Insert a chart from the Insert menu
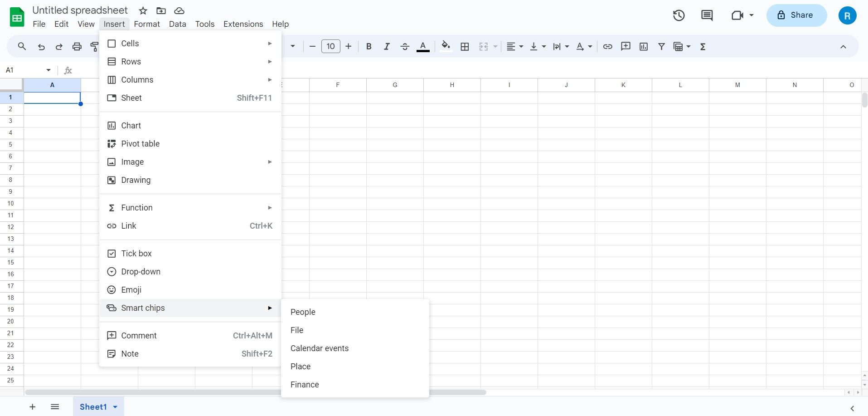 131,125
